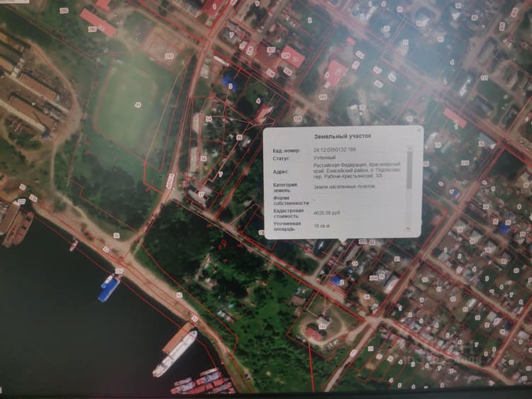Image resolution: width=532 pixels, height=399 pixels.
Task: Close the Земельный участок info popup
Action: [419, 130]
